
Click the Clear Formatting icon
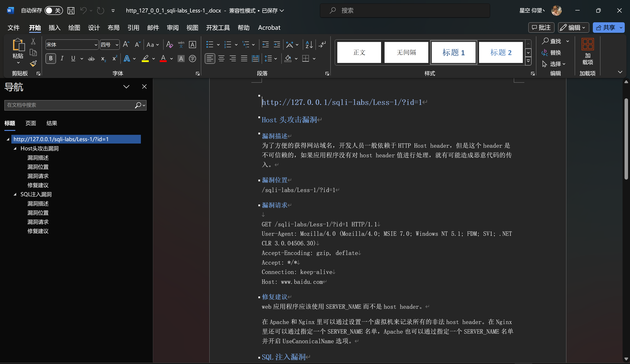pyautogui.click(x=170, y=45)
